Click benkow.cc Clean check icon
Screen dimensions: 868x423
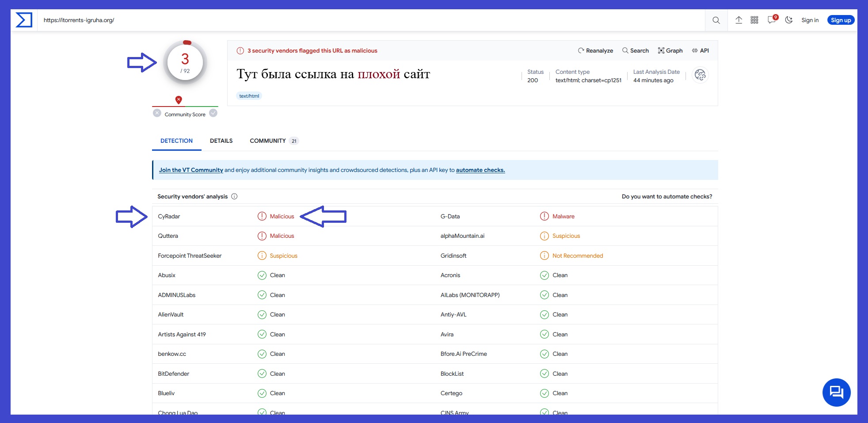(x=262, y=354)
